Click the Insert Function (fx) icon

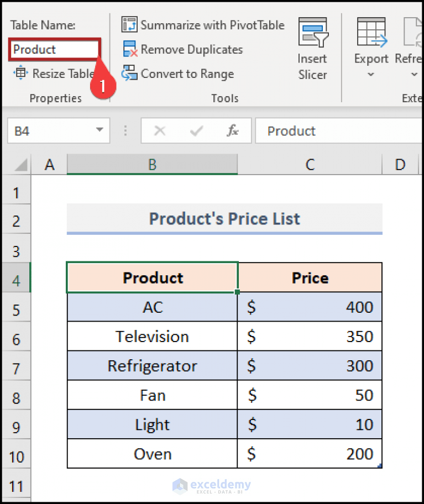232,130
